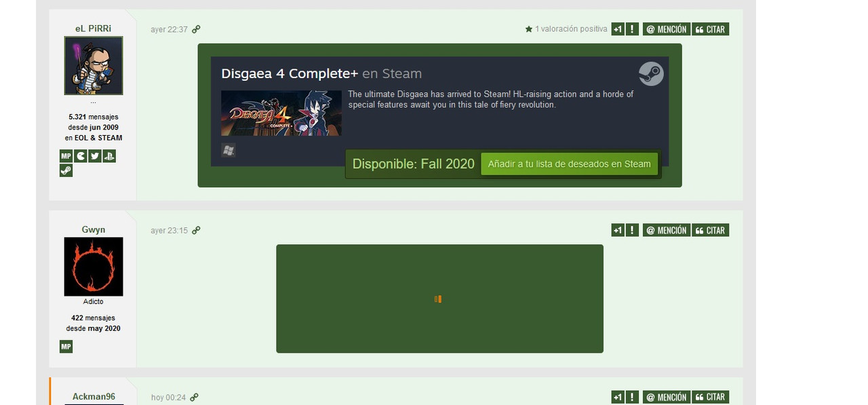Report Ackman96's post with exclamation icon
Viewport: 868px width, 405px height.
(632, 397)
